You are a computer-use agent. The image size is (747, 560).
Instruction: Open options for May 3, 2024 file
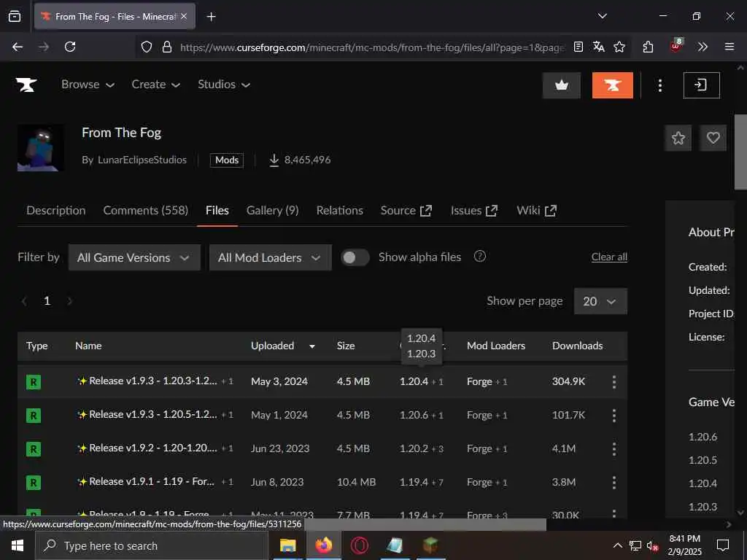pyautogui.click(x=614, y=381)
